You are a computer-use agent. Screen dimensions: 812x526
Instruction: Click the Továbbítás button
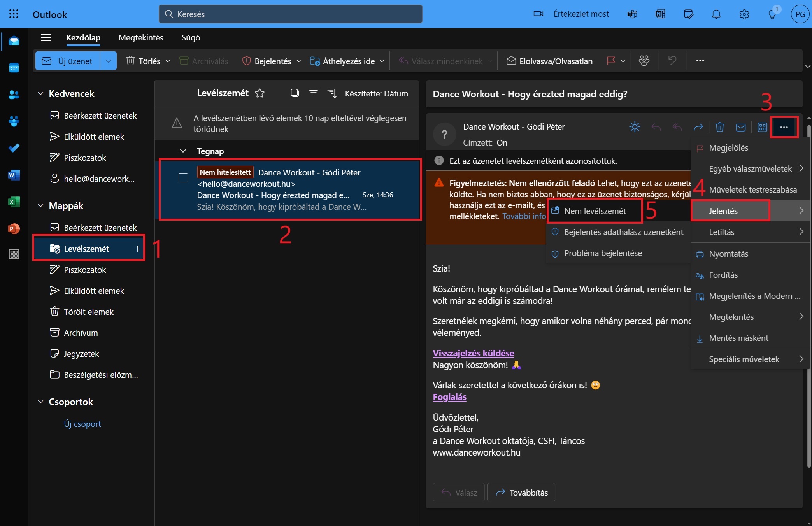point(521,493)
